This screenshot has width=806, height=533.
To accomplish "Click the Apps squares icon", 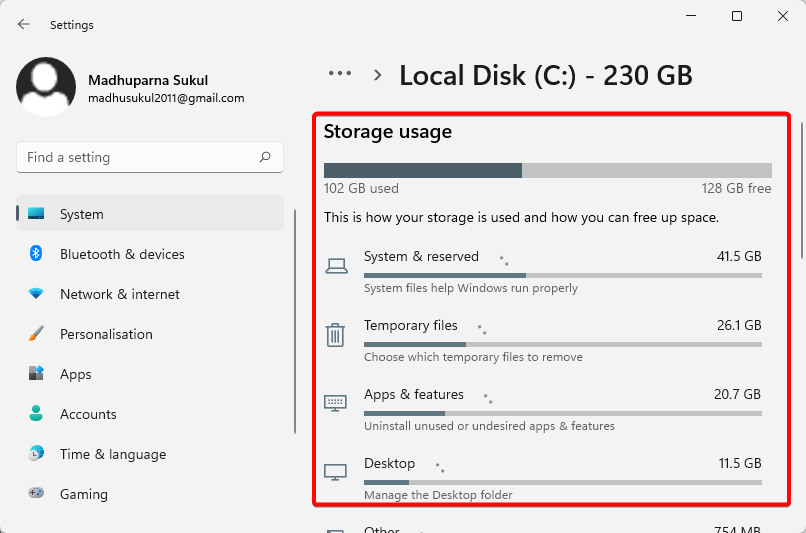I will pyautogui.click(x=36, y=373).
